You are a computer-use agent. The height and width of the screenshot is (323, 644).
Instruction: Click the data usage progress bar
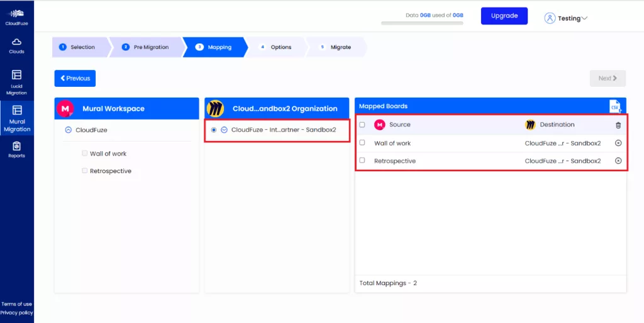pyautogui.click(x=422, y=23)
